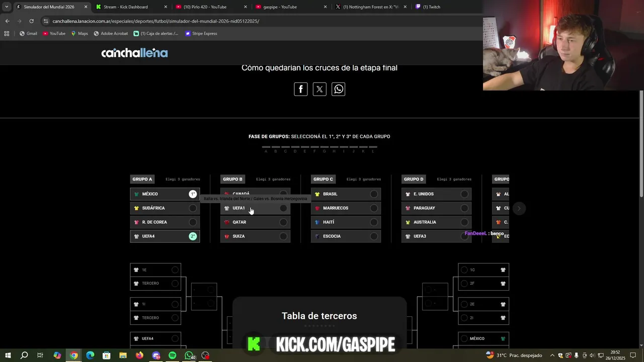Open the Windows notification center icon
Viewport: 644px width, 362px height.
633,355
